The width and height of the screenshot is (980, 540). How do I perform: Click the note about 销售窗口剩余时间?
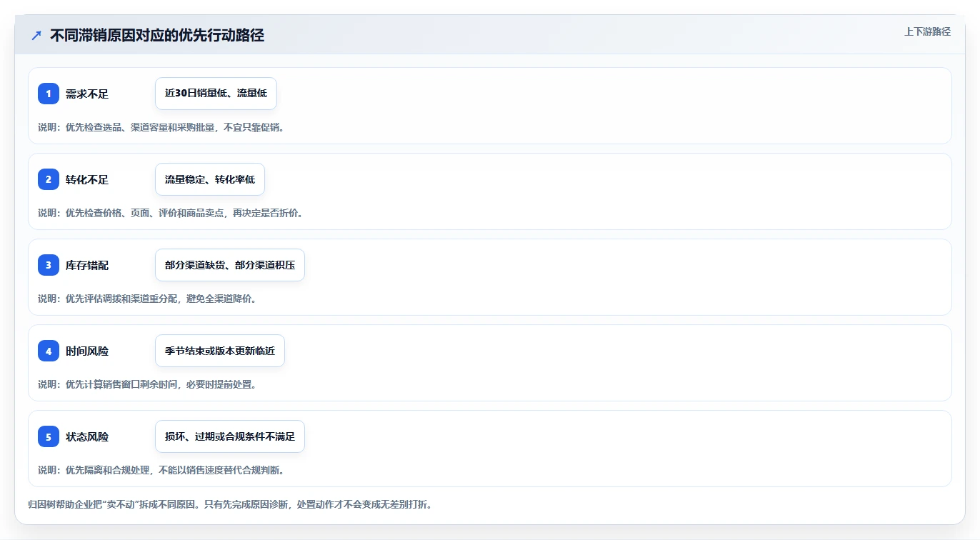(147, 384)
